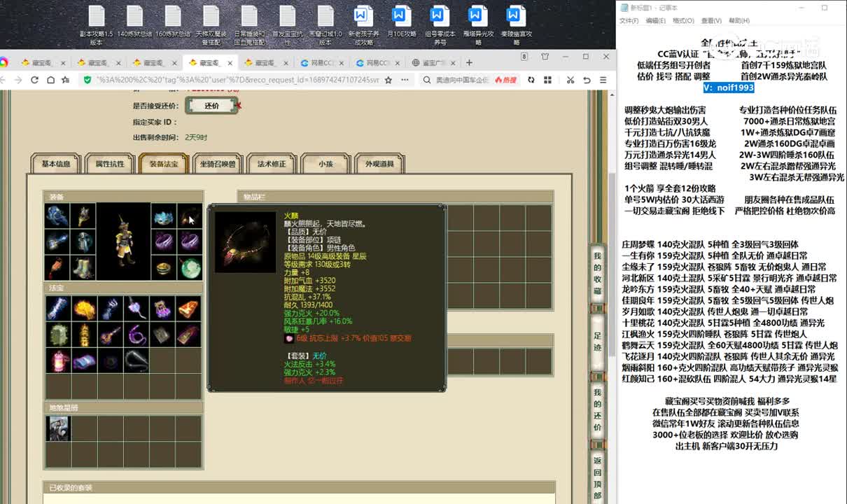Open 我的收藏 sidebar button
Viewport: 847px width, 504px height.
(597, 272)
